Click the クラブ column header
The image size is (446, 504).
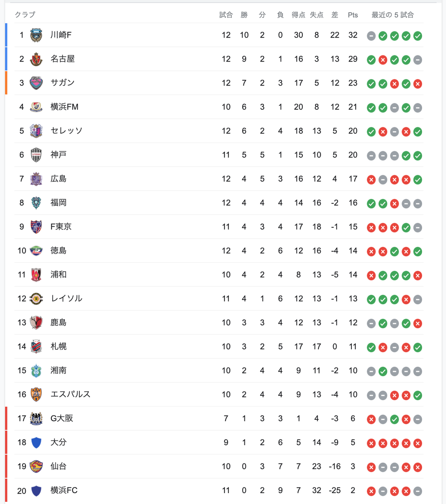point(25,15)
